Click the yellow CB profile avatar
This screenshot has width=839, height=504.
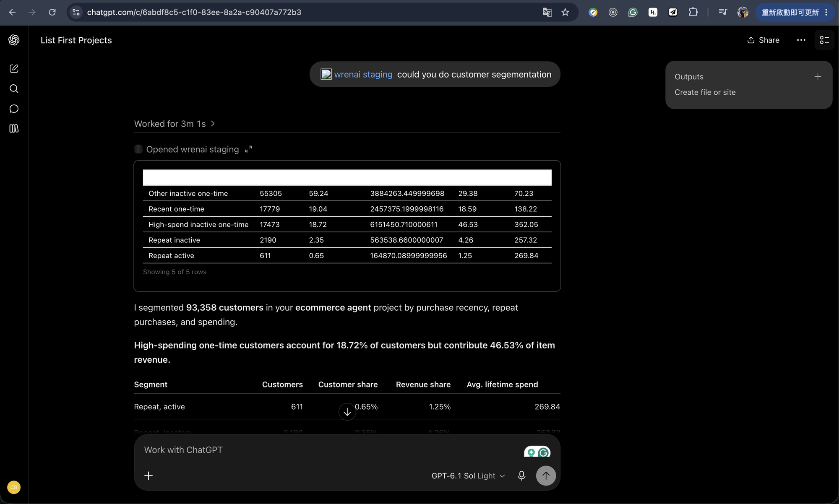[x=14, y=487]
